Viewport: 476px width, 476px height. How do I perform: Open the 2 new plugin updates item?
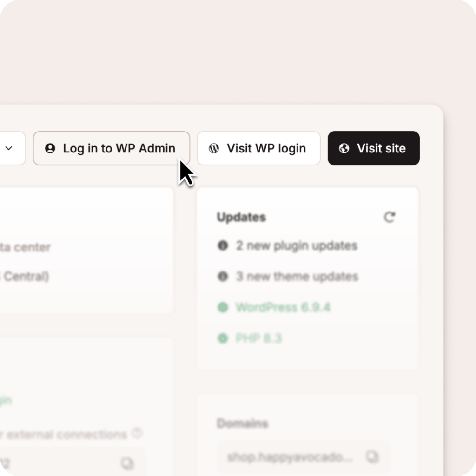tap(297, 245)
